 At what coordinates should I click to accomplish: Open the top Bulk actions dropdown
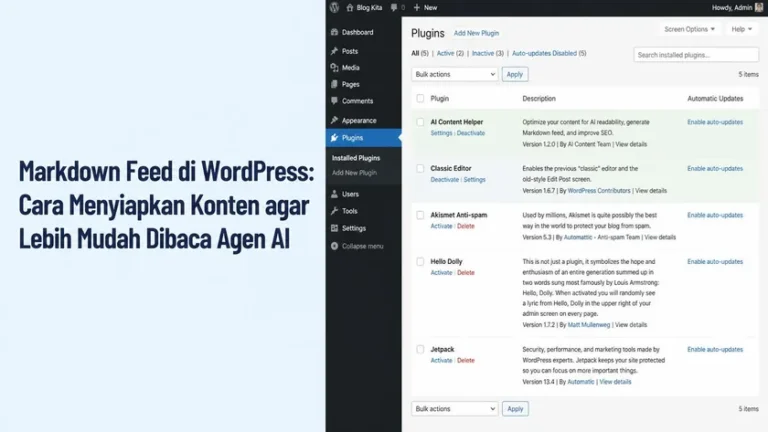coord(455,74)
